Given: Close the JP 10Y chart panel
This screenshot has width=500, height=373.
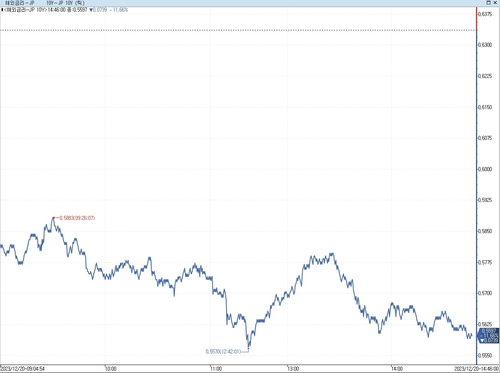Looking at the screenshot, I should tap(495, 3).
